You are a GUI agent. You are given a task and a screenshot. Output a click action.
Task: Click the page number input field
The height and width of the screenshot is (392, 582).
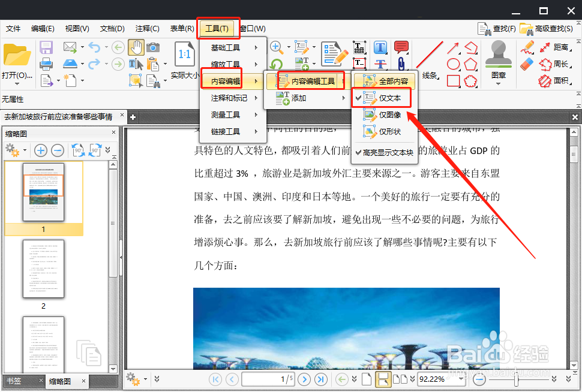tap(268, 379)
